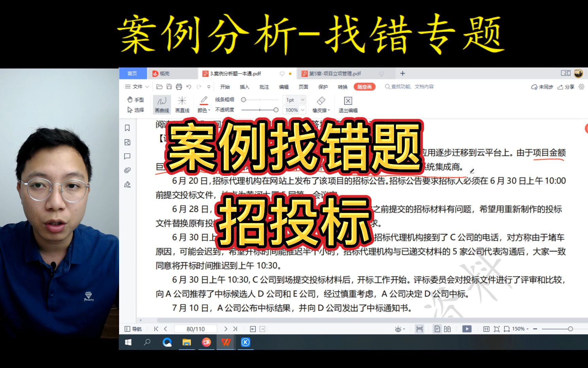Click the attachment icon in the left sidebar
The image size is (588, 368).
pyautogui.click(x=127, y=170)
